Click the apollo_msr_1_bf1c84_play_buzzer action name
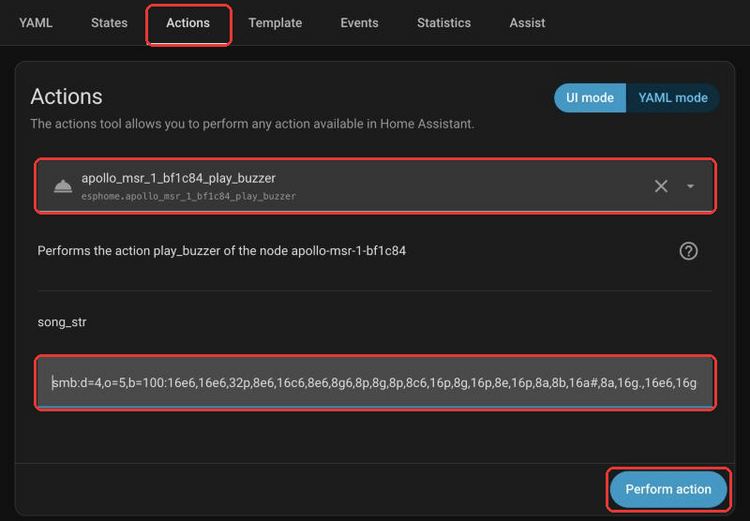 point(178,178)
